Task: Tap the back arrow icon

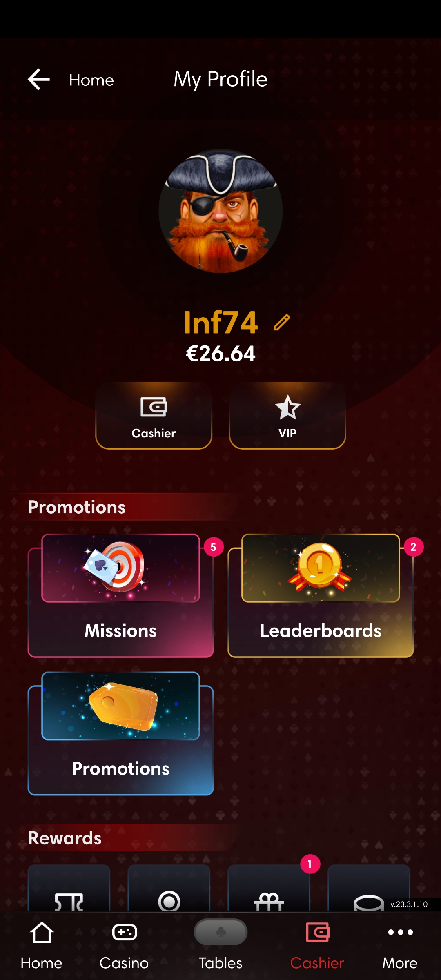Action: (39, 79)
